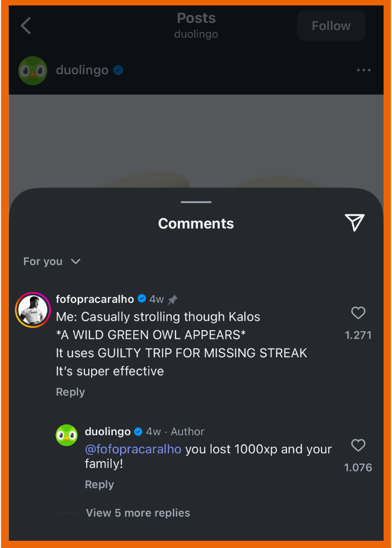Image resolution: width=392 pixels, height=548 pixels.
Task: Reply to duolingo's author comment
Action: click(x=100, y=485)
